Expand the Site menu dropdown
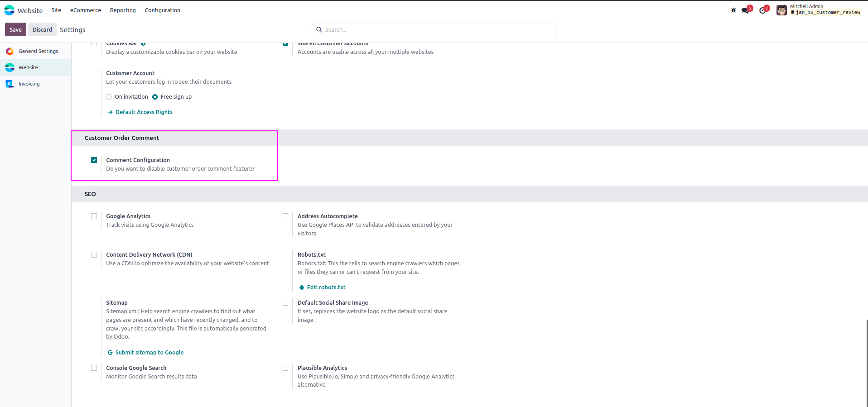Viewport: 868px width, 407px height. point(56,10)
